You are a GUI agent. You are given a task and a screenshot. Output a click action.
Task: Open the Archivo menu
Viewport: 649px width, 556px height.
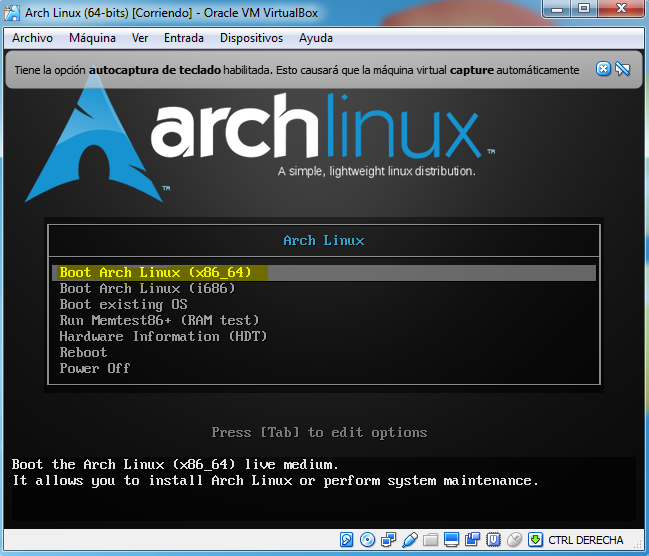32,38
